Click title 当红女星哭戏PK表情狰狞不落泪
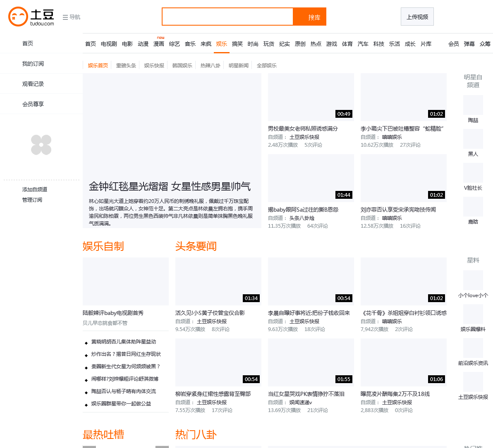 coord(306,394)
